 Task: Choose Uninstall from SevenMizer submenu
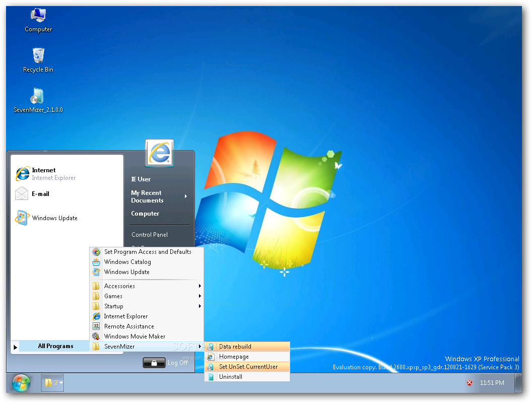[x=247, y=377]
